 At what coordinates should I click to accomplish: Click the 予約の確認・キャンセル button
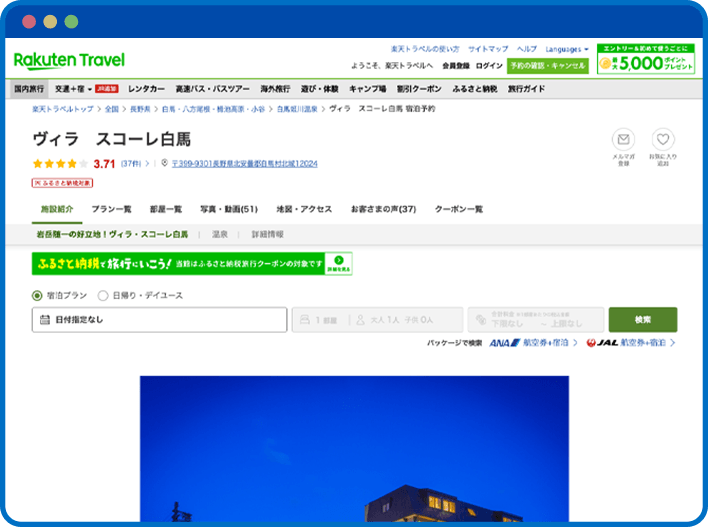pyautogui.click(x=548, y=66)
